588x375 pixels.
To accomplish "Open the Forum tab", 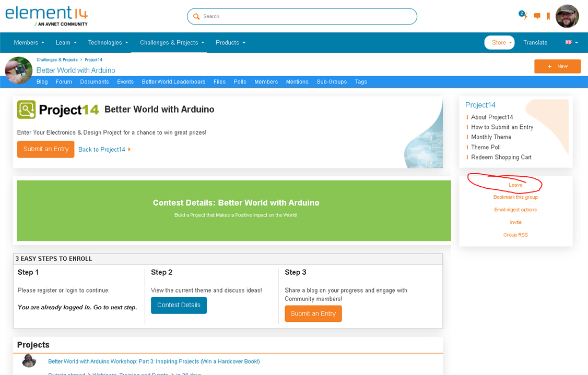I will 64,82.
